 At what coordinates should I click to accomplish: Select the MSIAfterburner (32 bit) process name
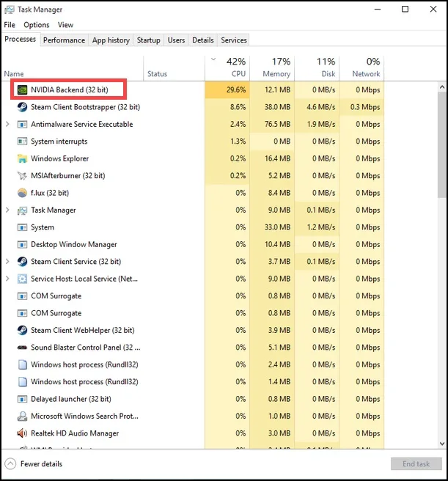pos(67,176)
